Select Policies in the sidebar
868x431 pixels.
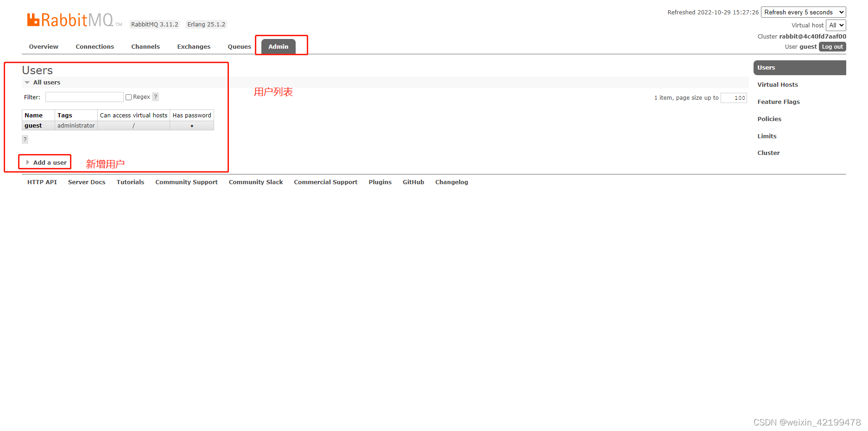click(x=769, y=119)
